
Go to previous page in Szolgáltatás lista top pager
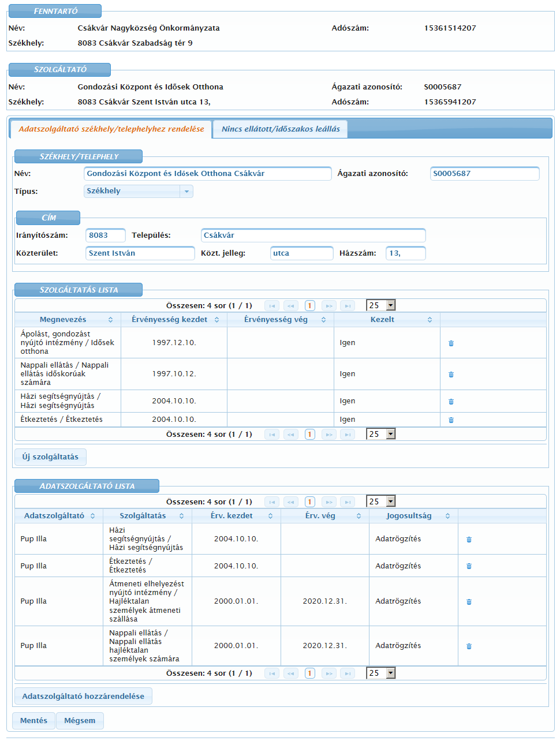pyautogui.click(x=291, y=306)
